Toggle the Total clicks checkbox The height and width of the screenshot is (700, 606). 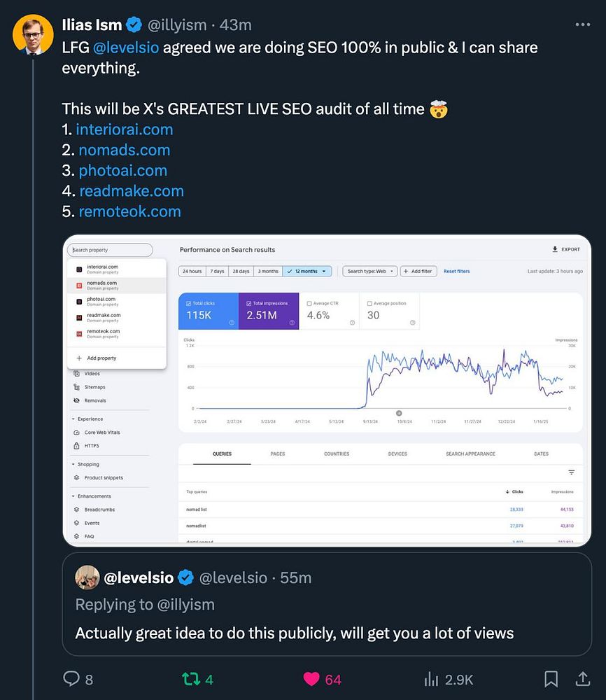pyautogui.click(x=189, y=303)
